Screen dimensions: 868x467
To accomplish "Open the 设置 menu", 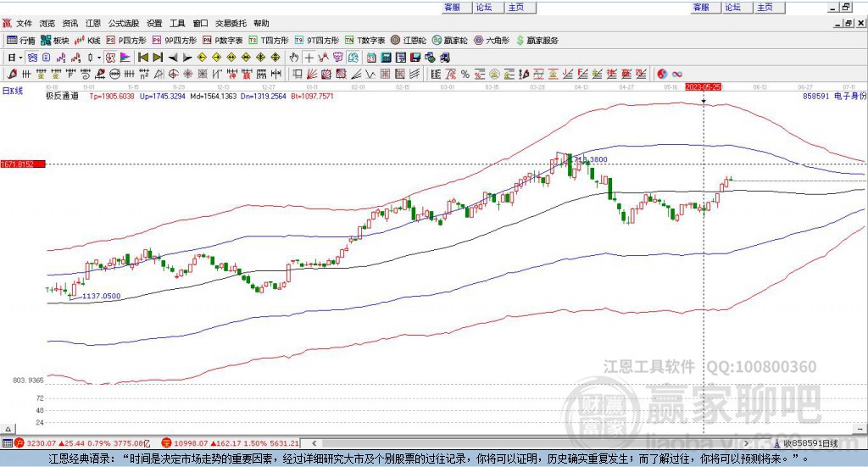I will [x=154, y=23].
